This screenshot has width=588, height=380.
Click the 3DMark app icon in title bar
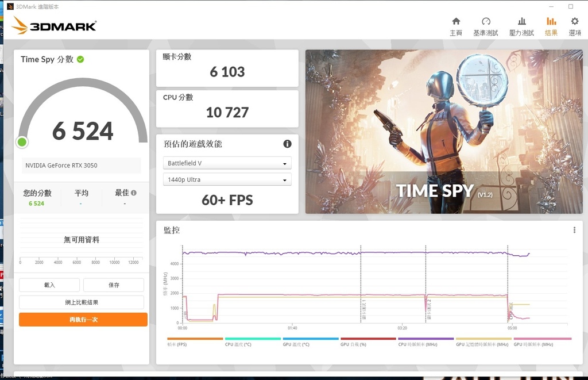click(x=10, y=6)
